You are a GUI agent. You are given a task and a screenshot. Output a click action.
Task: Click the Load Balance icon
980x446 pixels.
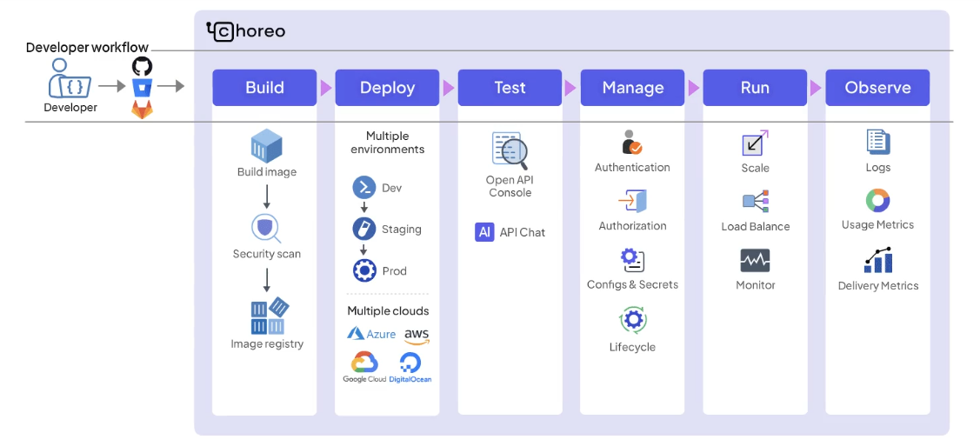click(x=756, y=201)
